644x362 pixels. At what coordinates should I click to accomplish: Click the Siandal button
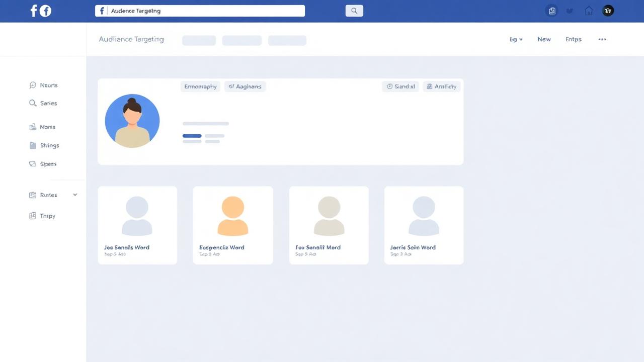coord(400,86)
